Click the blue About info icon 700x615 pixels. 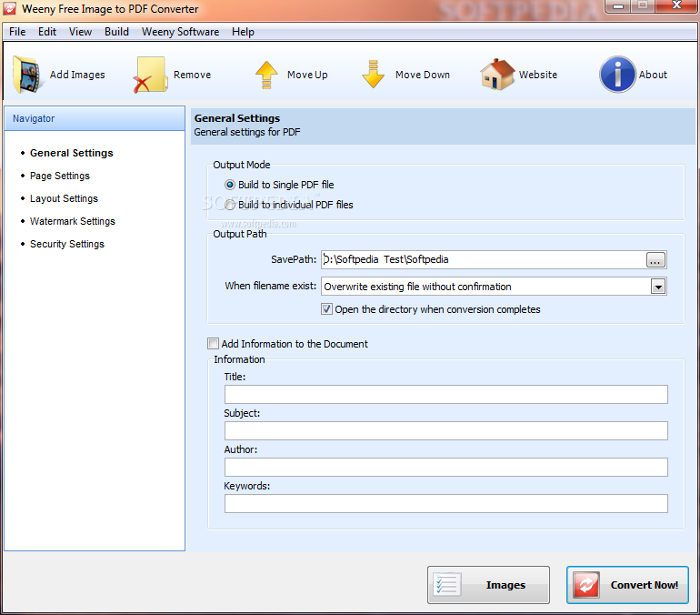[617, 74]
